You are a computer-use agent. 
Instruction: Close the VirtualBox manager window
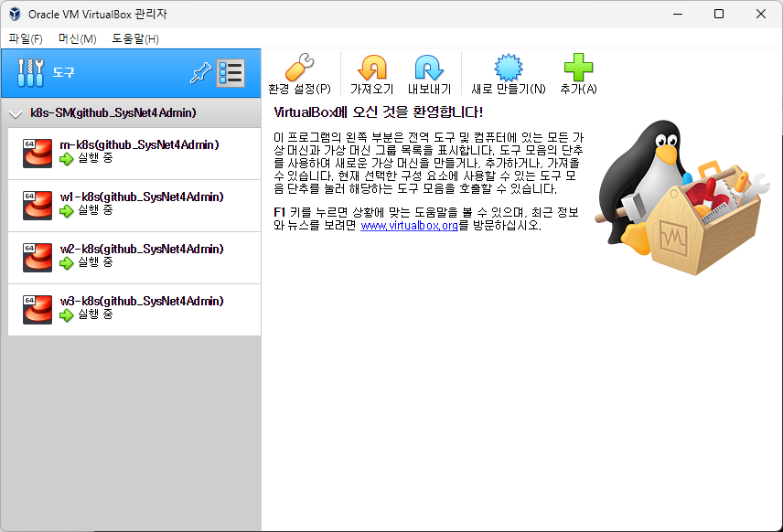click(760, 14)
